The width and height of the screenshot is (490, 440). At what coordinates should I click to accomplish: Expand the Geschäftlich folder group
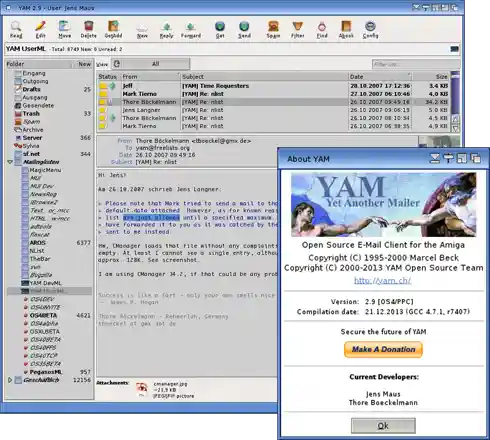pyautogui.click(x=10, y=380)
